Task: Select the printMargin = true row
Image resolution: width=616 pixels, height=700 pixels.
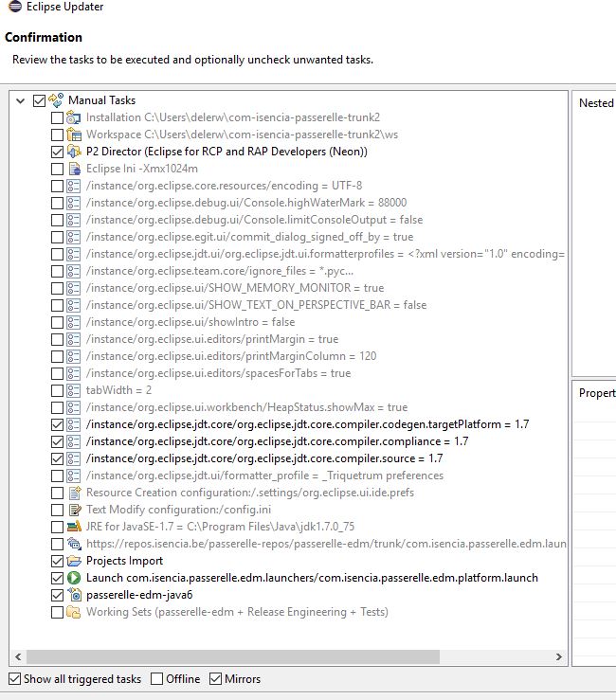Action: 211,339
